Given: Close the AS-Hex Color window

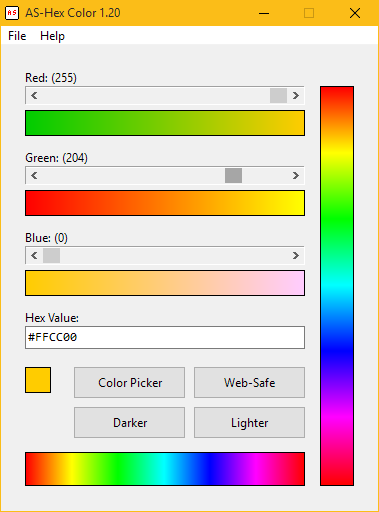Looking at the screenshot, I should 355,13.
